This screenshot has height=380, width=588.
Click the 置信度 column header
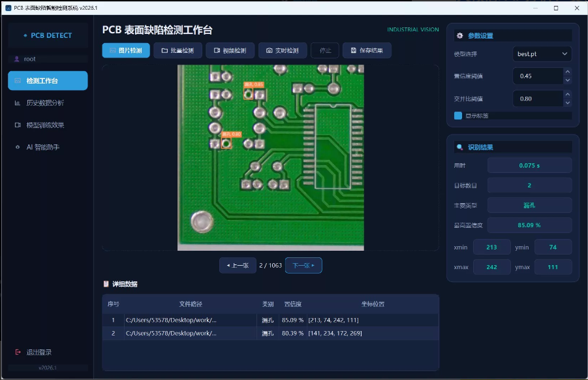point(293,304)
